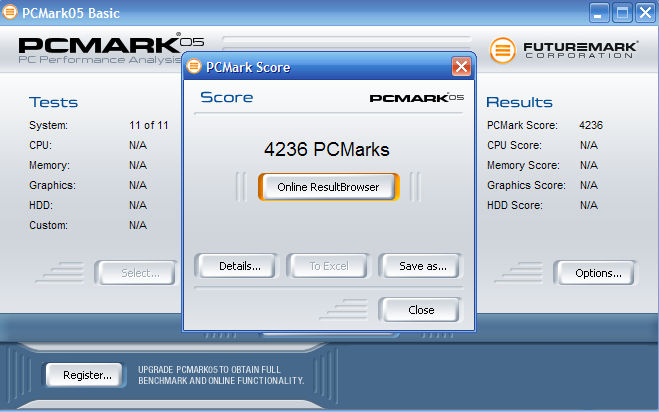The width and height of the screenshot is (659, 412).
Task: Click Save as... in score dialog
Action: tap(422, 266)
